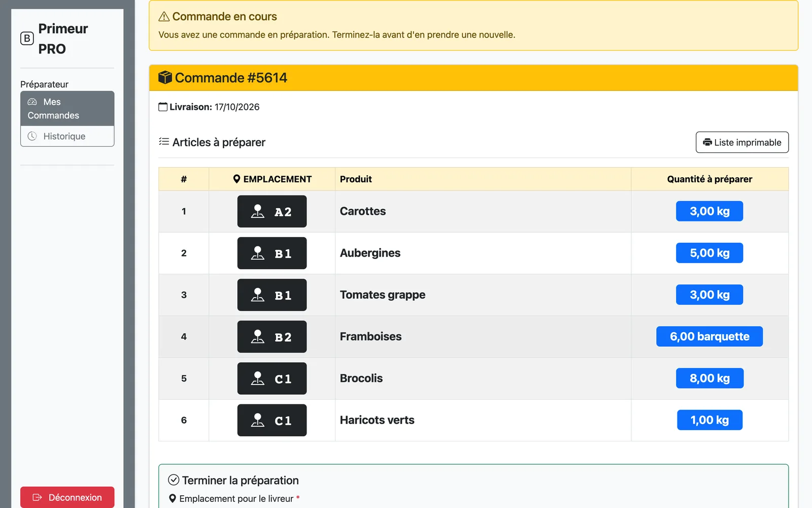The width and height of the screenshot is (812, 508).
Task: Select the A2 location badge for Carottes
Action: [x=272, y=211]
